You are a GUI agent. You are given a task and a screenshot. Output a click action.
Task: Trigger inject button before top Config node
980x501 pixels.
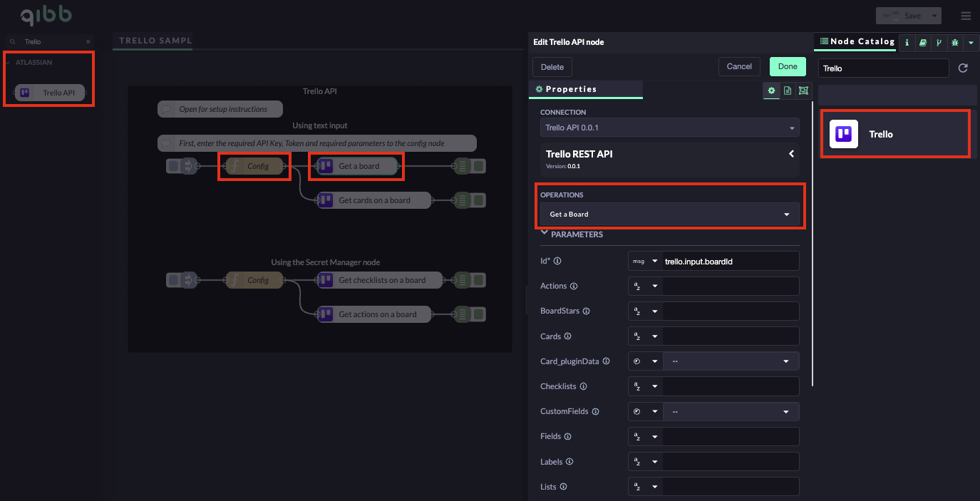tap(173, 166)
